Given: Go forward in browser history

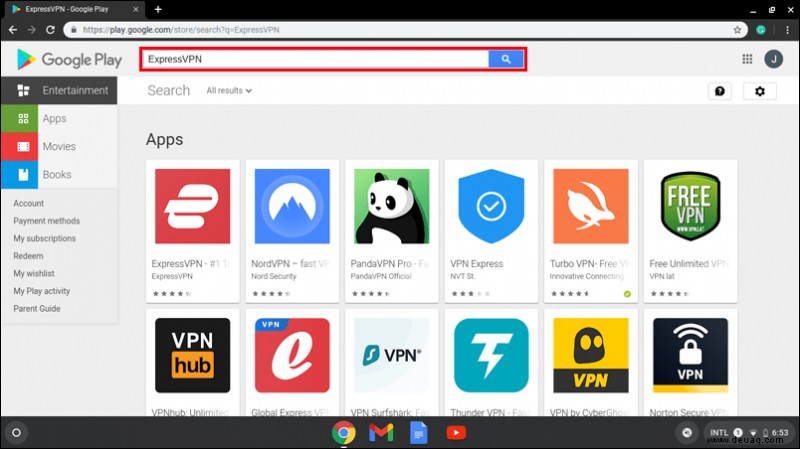Looking at the screenshot, I should click(x=32, y=30).
